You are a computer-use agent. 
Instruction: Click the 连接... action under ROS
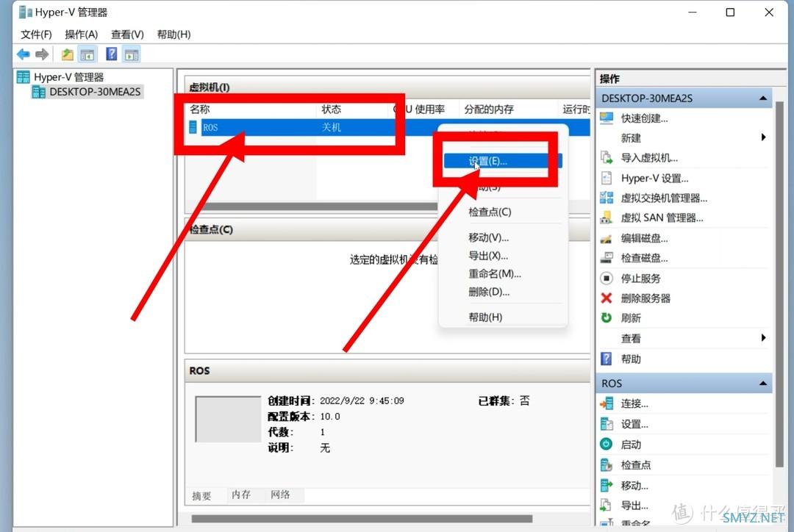click(x=634, y=403)
